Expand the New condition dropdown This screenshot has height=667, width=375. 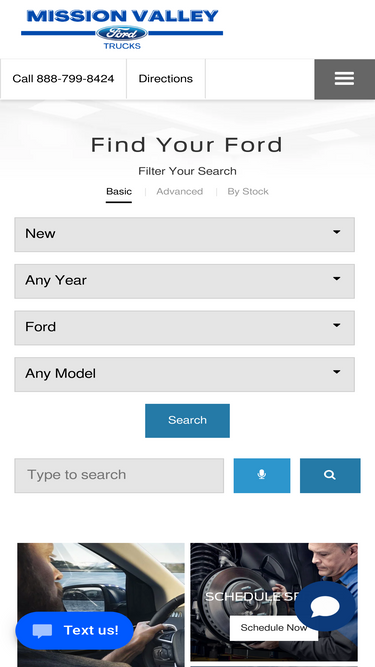click(185, 234)
